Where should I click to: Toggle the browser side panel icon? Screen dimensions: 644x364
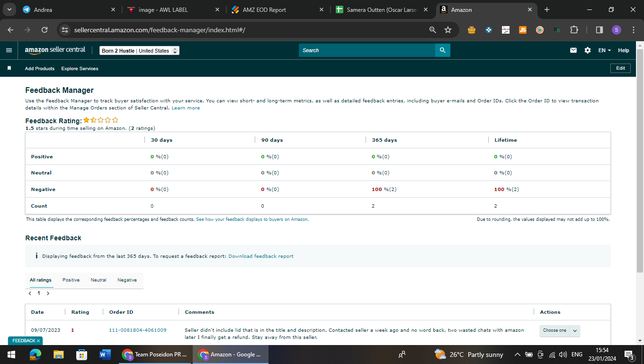click(x=599, y=30)
